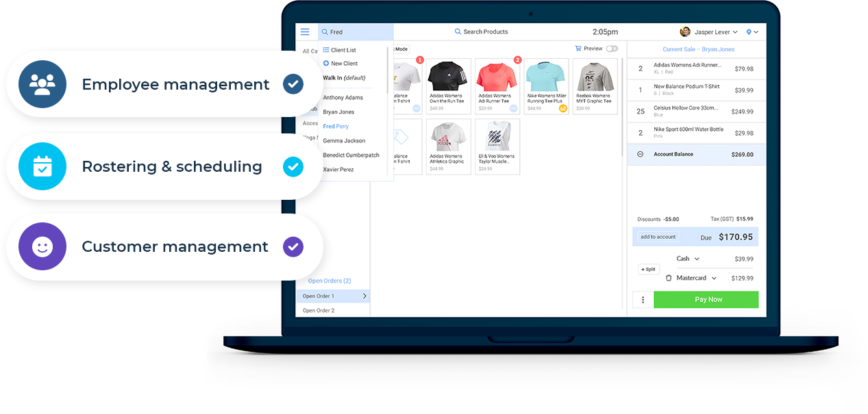Viewport: 868px width, 414px height.
Task: Click the minus icon on Adidas Adi Runner Tee
Action: pos(513,108)
